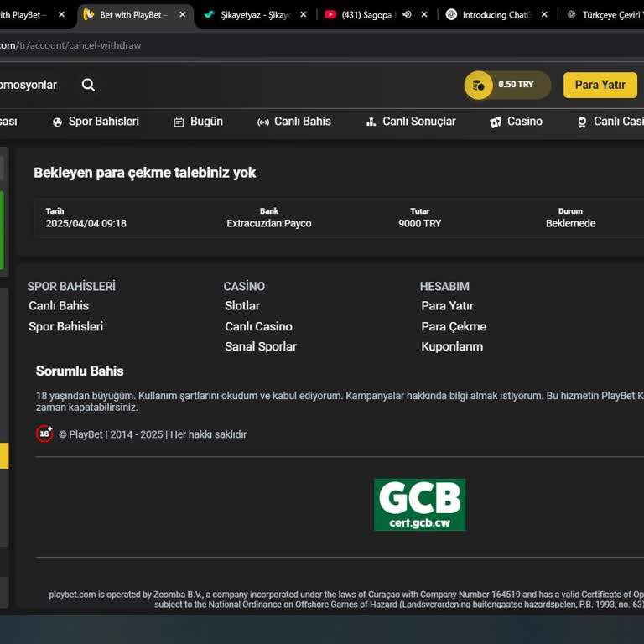Switch to the Introducing ChatGPT browser tab
This screenshot has width=644, height=644.
pyautogui.click(x=496, y=15)
